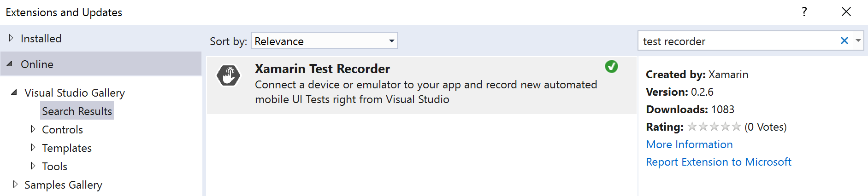Click Report Extension to Microsoft link

click(x=719, y=162)
